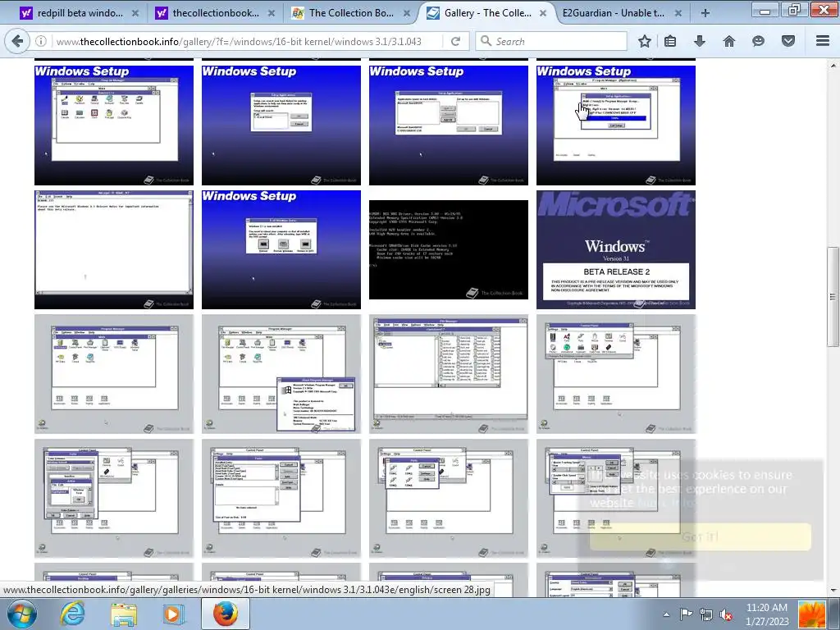
Task: Close the 'redpill beta windo...' tab
Action: coord(135,13)
